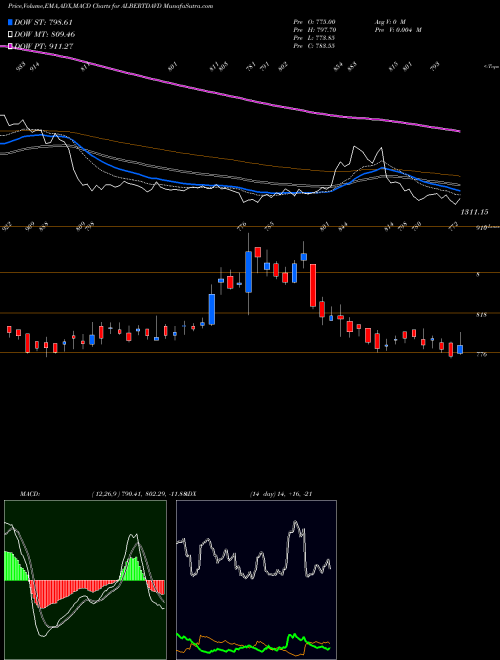Click the 'Avg V: 0 M' volume label
The image size is (500, 660).
click(389, 21)
